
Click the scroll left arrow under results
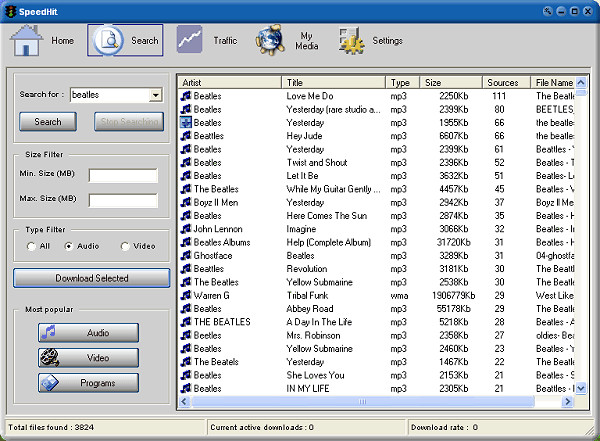click(185, 401)
